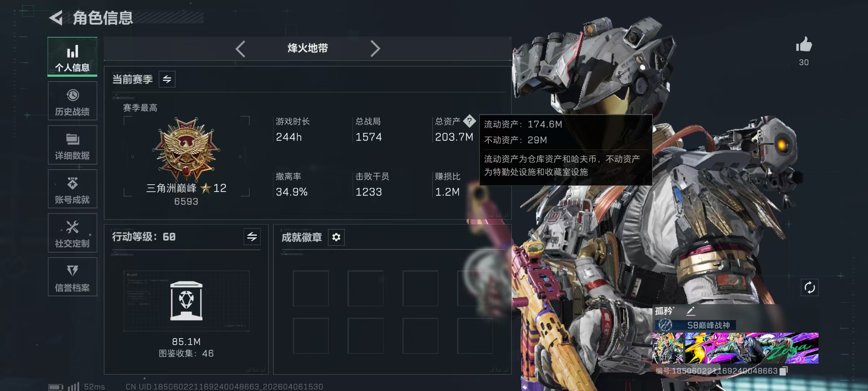Edit the nickname 孤矜 with the pencil icon
Image resolution: width=868 pixels, height=391 pixels.
click(x=690, y=311)
